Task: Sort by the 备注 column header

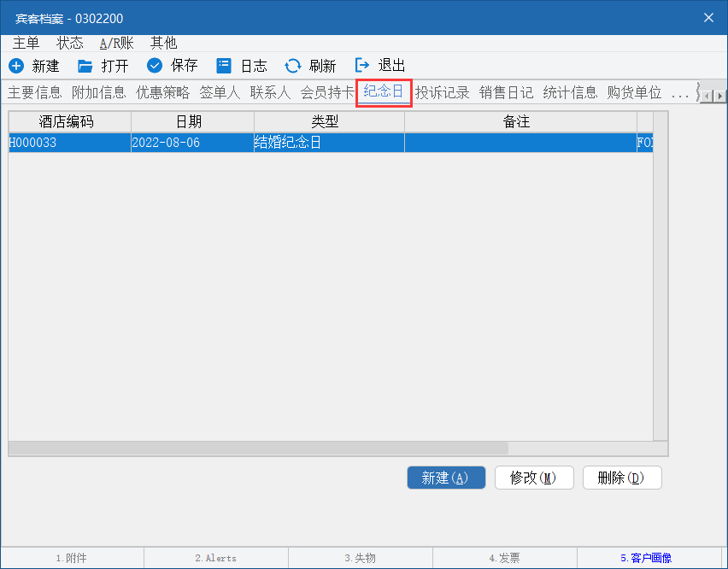Action: [x=520, y=121]
